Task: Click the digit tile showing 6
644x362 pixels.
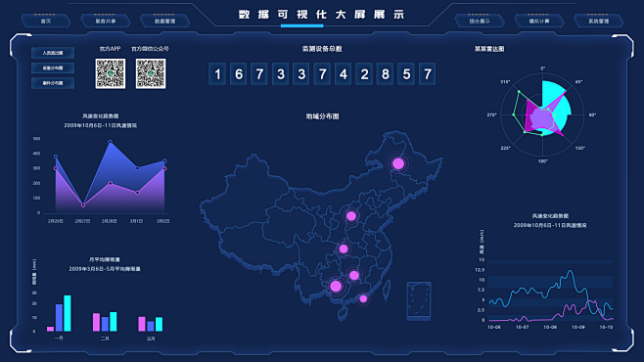Action: coord(238,74)
